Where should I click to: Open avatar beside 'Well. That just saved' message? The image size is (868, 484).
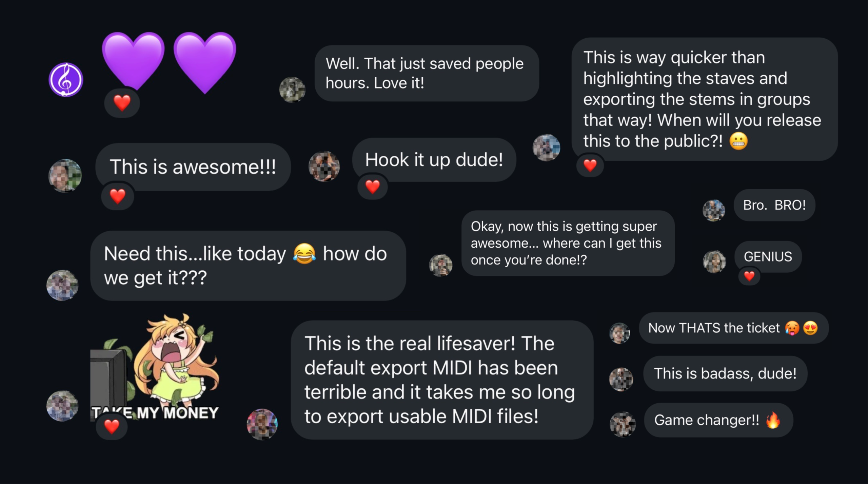pyautogui.click(x=292, y=90)
